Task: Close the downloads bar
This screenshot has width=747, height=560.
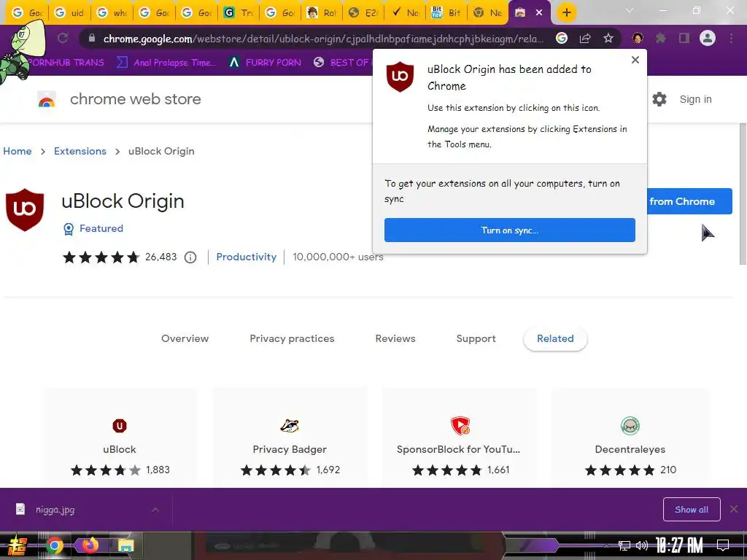Action: 734,509
